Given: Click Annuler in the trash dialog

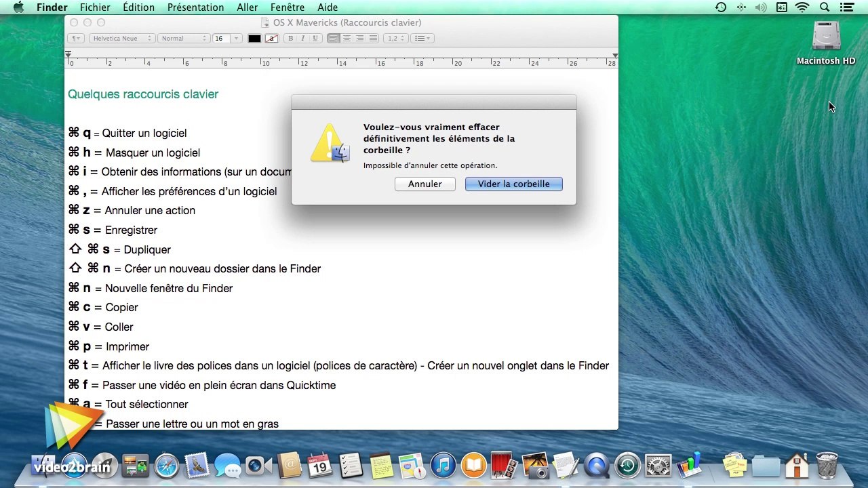Looking at the screenshot, I should [x=425, y=184].
